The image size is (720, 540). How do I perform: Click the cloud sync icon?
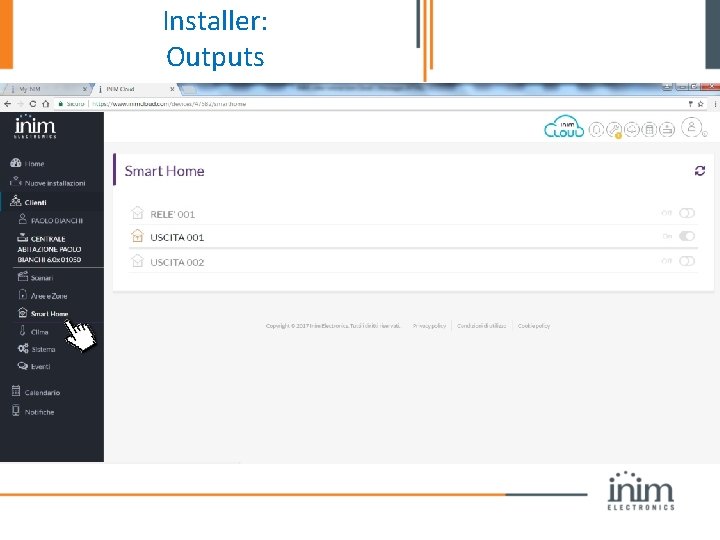click(x=632, y=130)
